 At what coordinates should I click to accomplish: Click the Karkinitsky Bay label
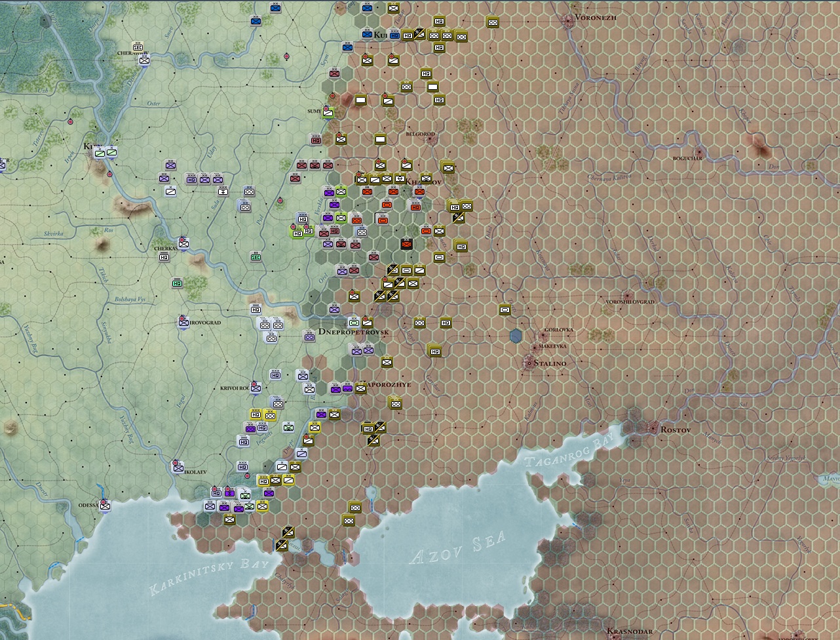click(210, 576)
